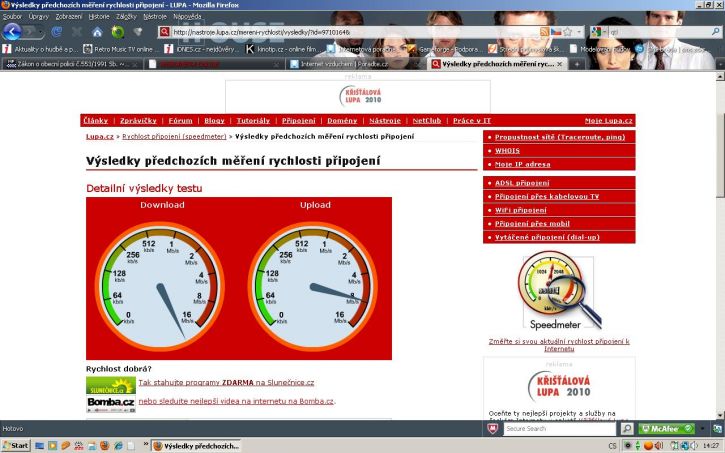
Task: Click the McAfee Secure Search field
Action: 559,429
